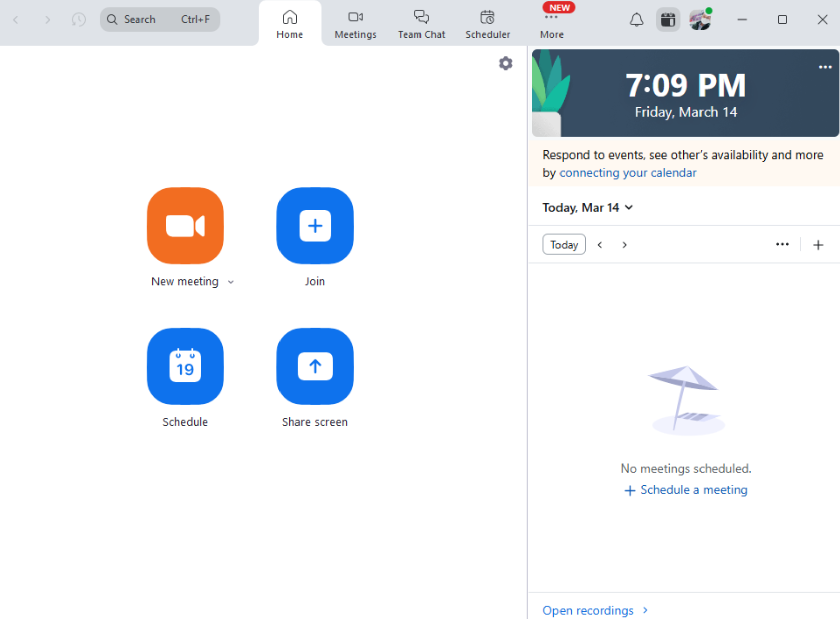Open notifications bell icon
This screenshot has height=619, width=840.
point(637,20)
